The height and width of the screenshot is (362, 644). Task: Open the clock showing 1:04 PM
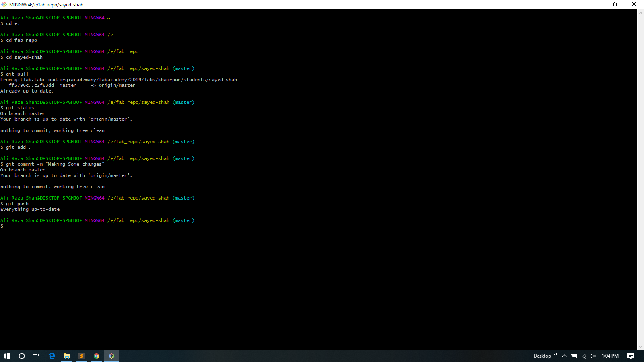coord(610,356)
